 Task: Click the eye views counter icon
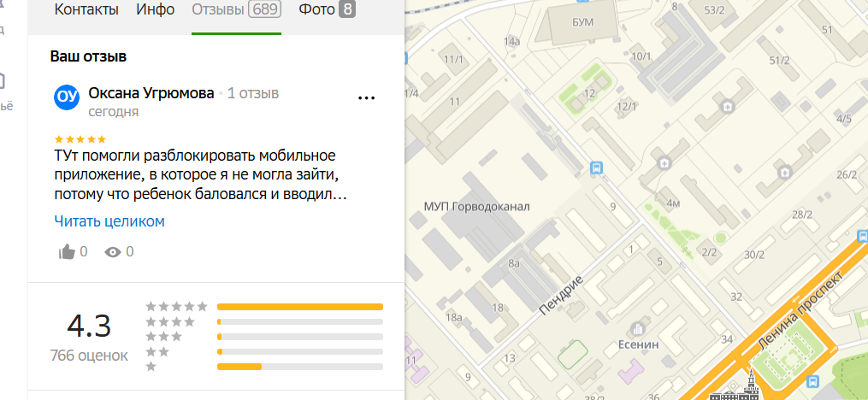(x=113, y=252)
